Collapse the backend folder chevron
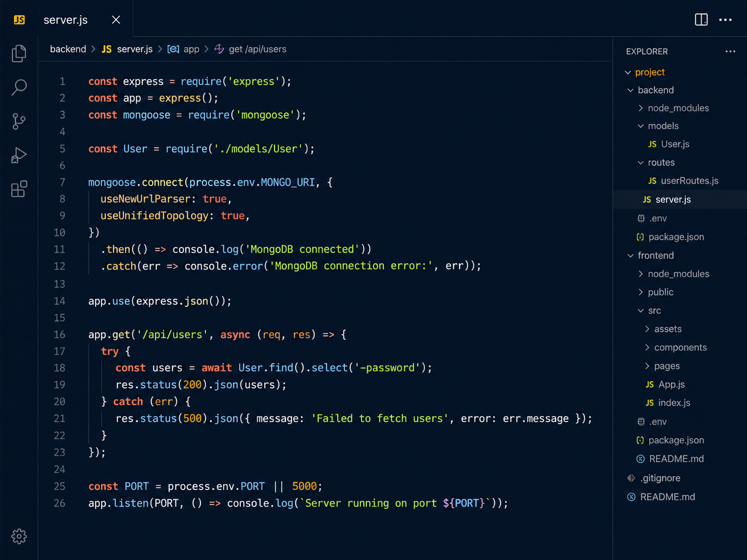 pos(630,90)
